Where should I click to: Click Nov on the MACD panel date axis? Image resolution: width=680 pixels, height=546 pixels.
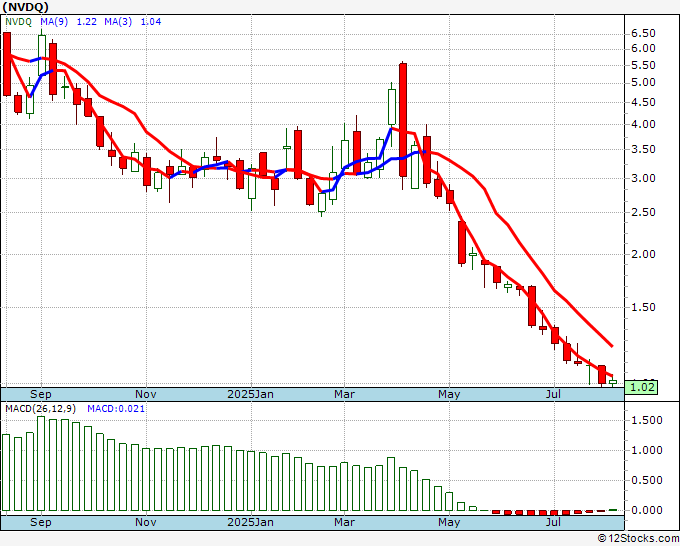tap(146, 522)
